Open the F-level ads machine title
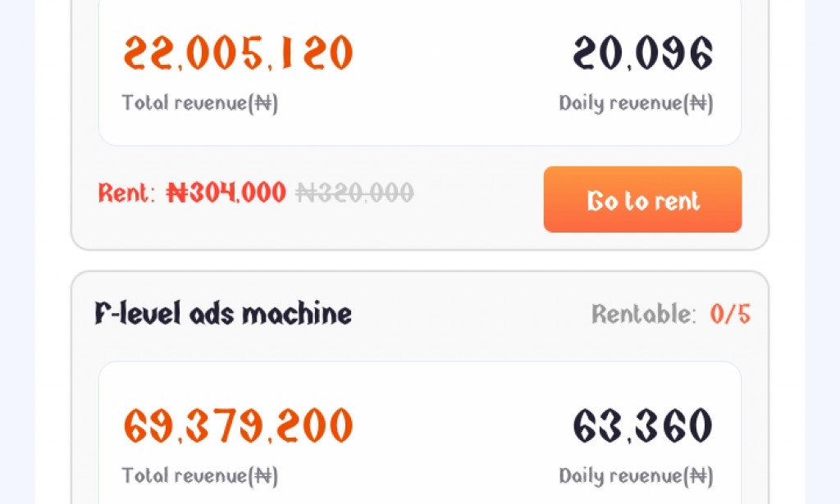Screen dimensions: 840x504 pyautogui.click(x=223, y=314)
